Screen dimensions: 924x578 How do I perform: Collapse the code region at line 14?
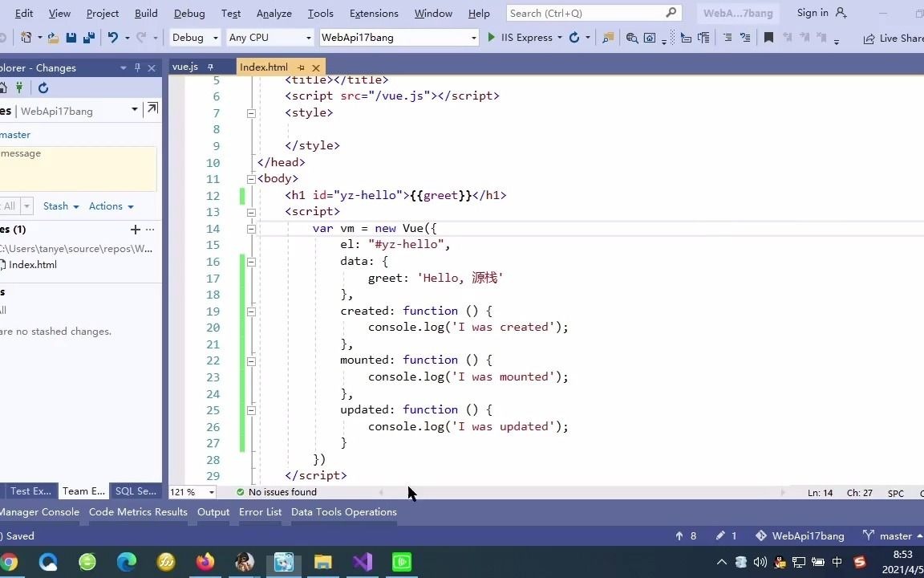[251, 228]
